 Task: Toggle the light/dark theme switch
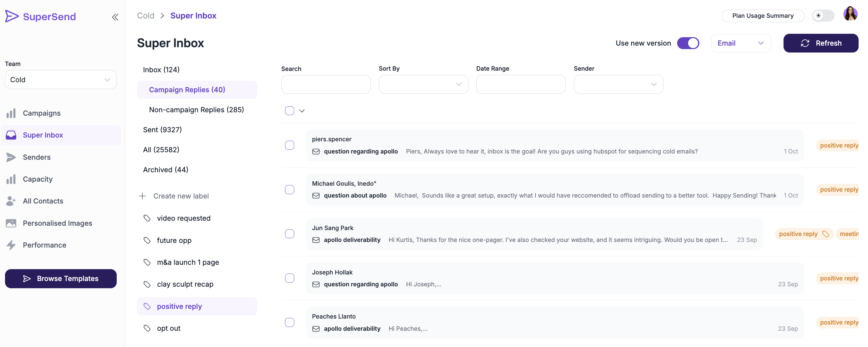823,16
